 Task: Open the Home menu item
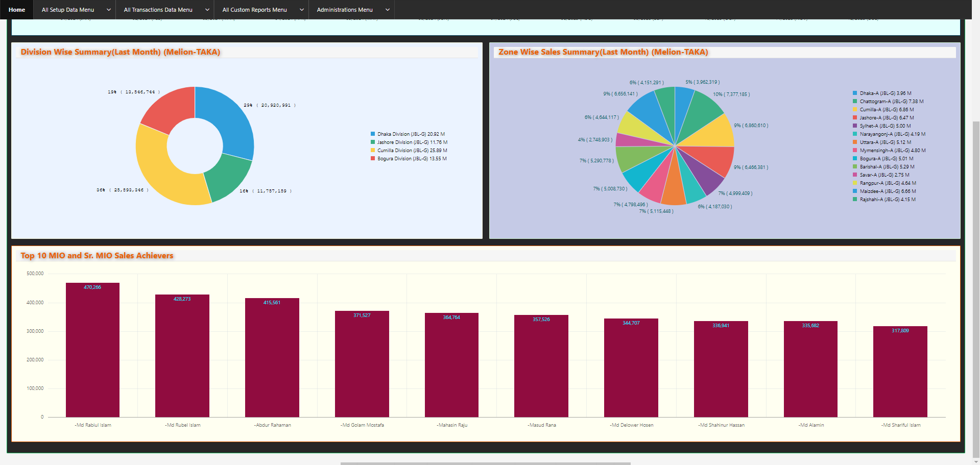click(x=17, y=10)
